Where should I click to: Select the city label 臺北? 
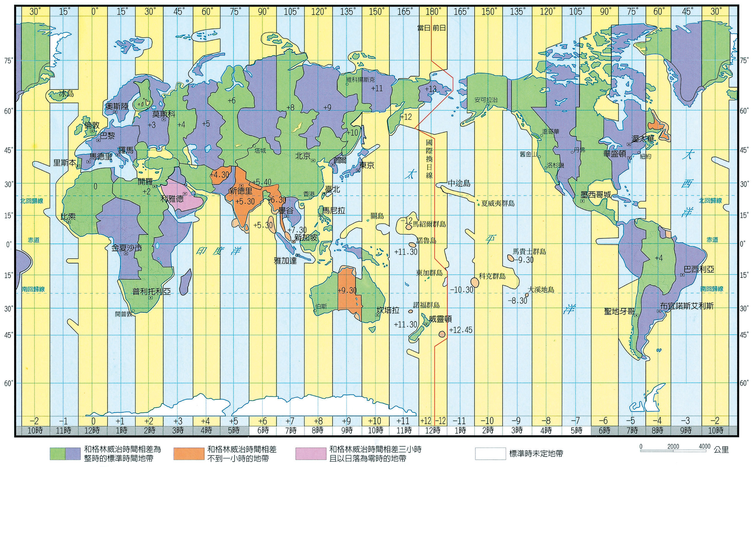point(332,189)
